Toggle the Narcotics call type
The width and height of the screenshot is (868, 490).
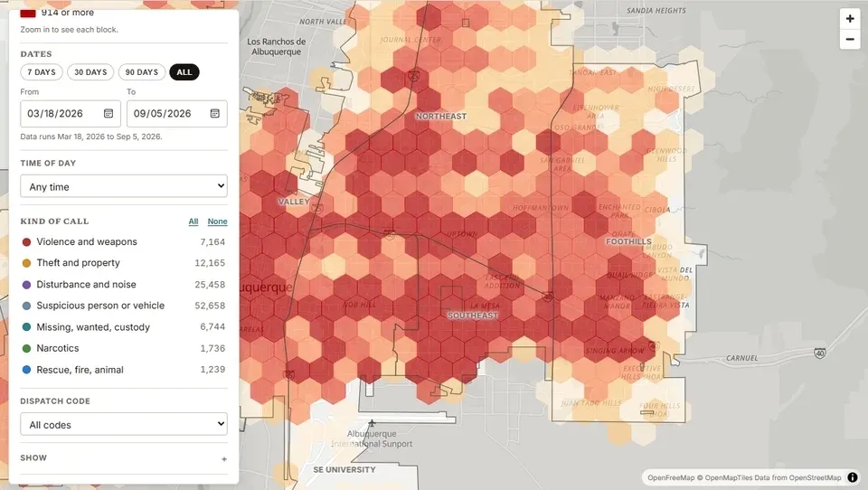point(124,348)
